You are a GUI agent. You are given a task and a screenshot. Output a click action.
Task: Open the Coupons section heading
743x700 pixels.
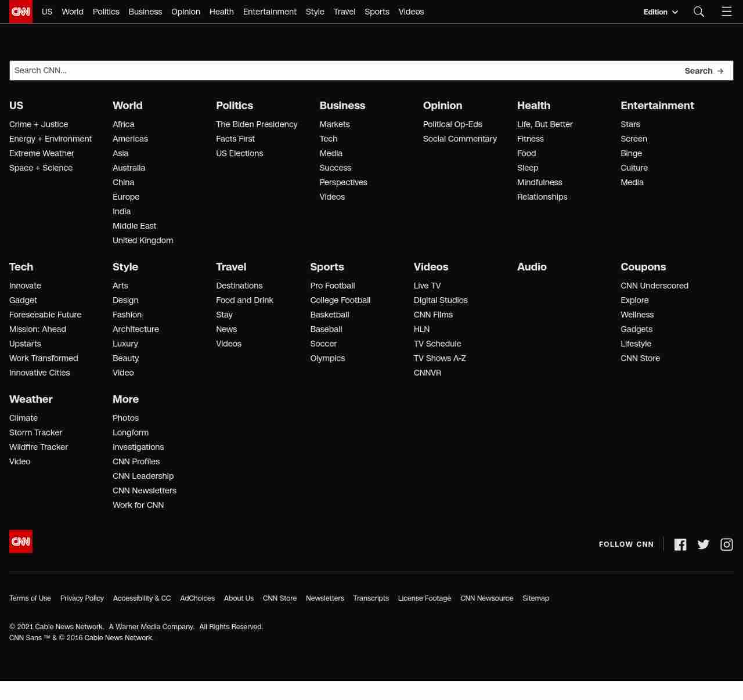(643, 267)
